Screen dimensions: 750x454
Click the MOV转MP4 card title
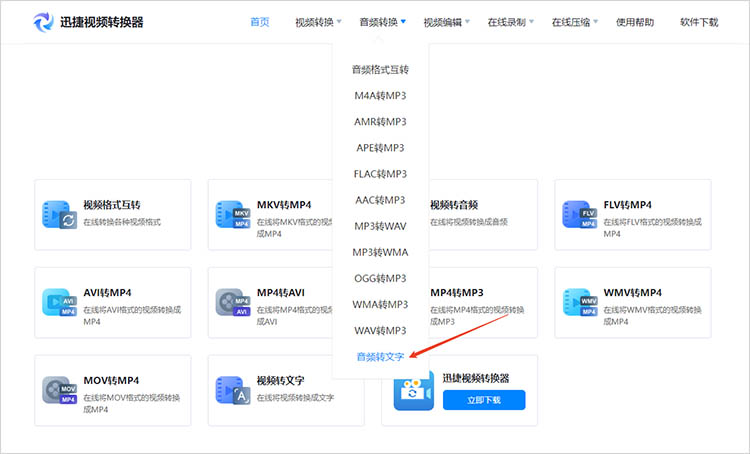(111, 381)
